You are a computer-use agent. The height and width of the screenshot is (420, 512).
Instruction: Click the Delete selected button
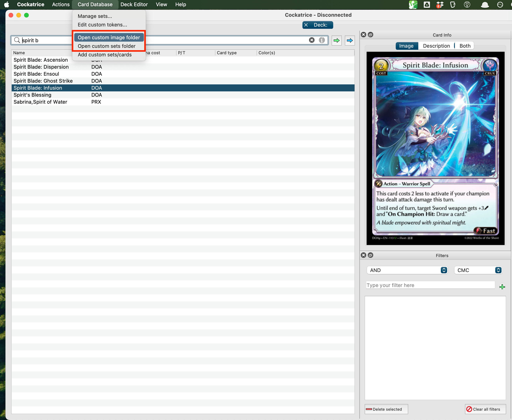point(386,409)
